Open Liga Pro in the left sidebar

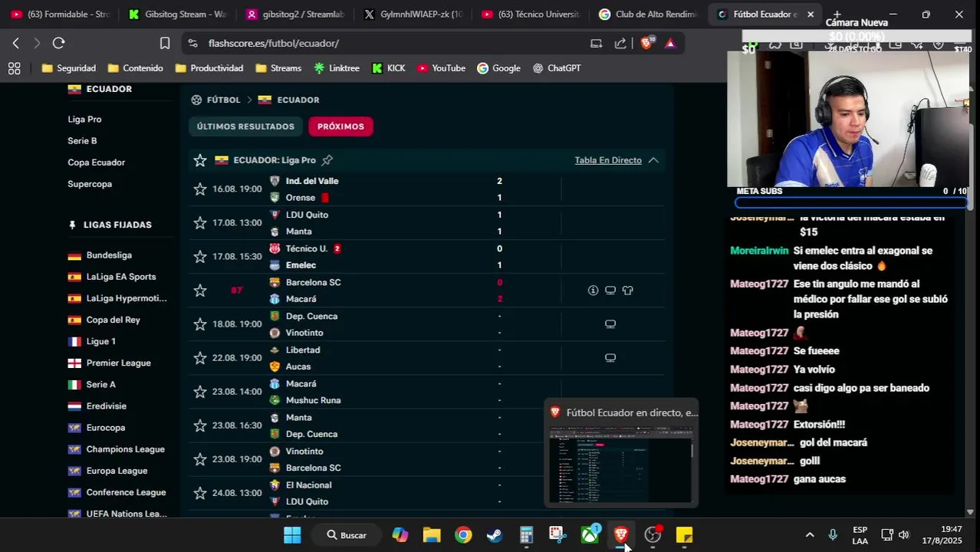(x=84, y=120)
